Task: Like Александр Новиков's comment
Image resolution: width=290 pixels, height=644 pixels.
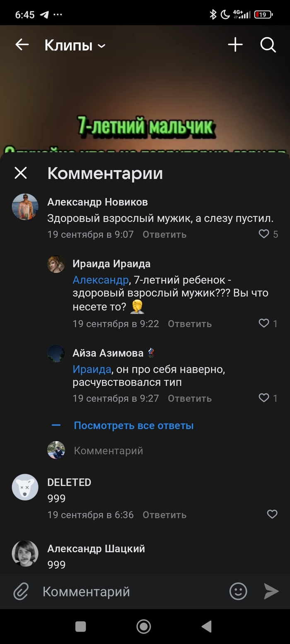Action: pos(264,234)
